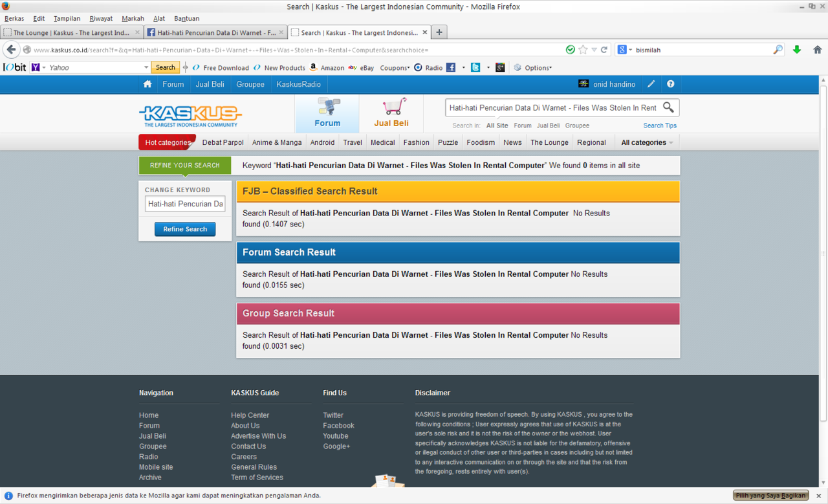Expand the Facebook toolbar dropdown arrow

click(464, 67)
